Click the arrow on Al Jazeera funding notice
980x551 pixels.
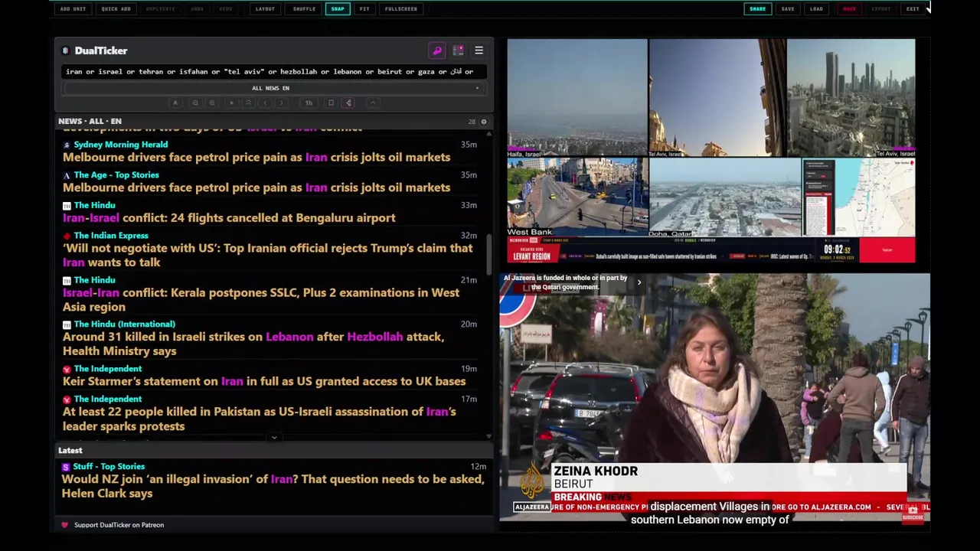tap(639, 282)
